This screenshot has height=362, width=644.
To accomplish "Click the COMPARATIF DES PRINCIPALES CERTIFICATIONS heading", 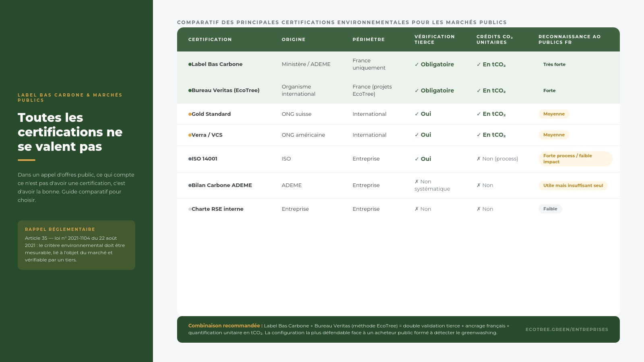I will [342, 23].
